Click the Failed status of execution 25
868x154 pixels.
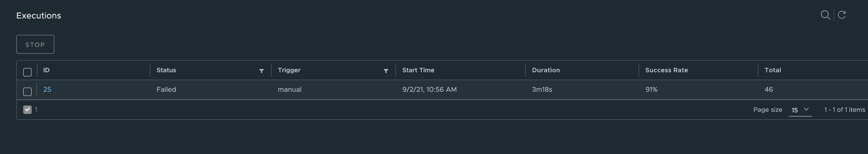pyautogui.click(x=166, y=89)
